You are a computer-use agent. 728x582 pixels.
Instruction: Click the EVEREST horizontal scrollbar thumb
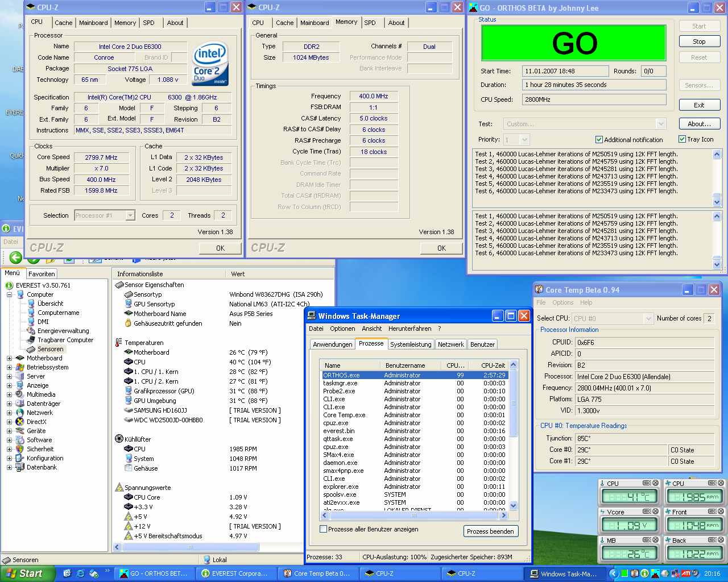tap(190, 547)
